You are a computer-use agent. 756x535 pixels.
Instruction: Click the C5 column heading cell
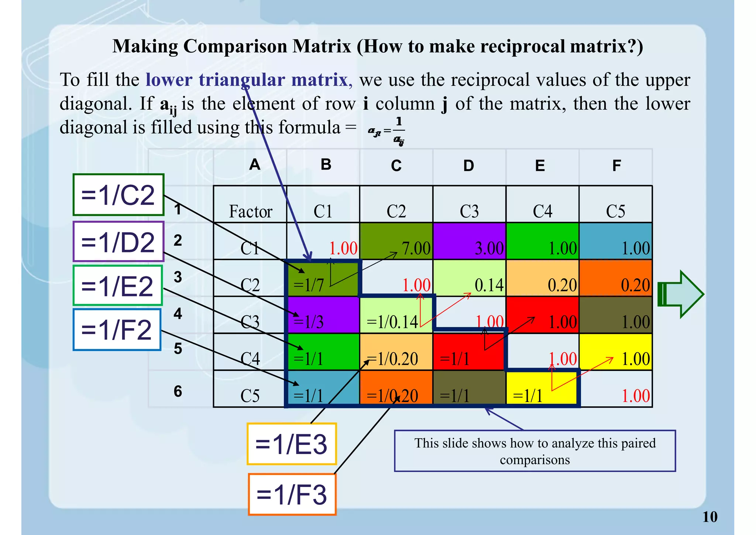pos(616,204)
